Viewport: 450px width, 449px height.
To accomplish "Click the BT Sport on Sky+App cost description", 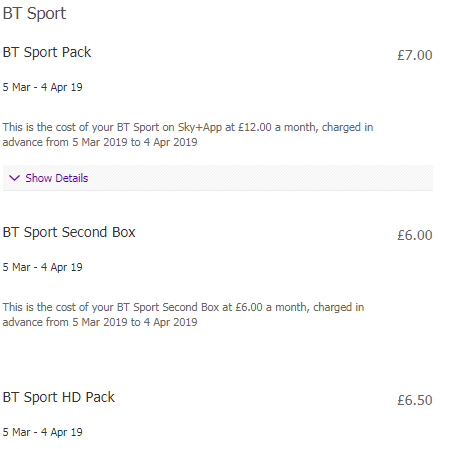I will [188, 135].
